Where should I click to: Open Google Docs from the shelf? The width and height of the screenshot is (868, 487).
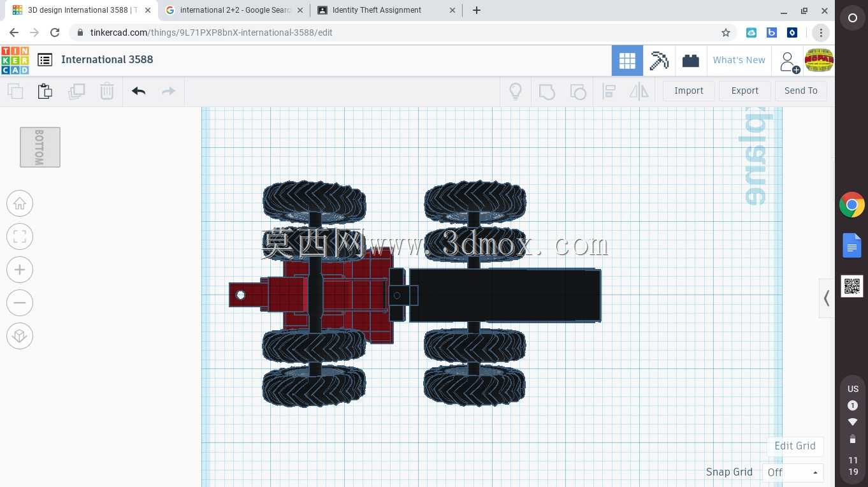point(852,245)
